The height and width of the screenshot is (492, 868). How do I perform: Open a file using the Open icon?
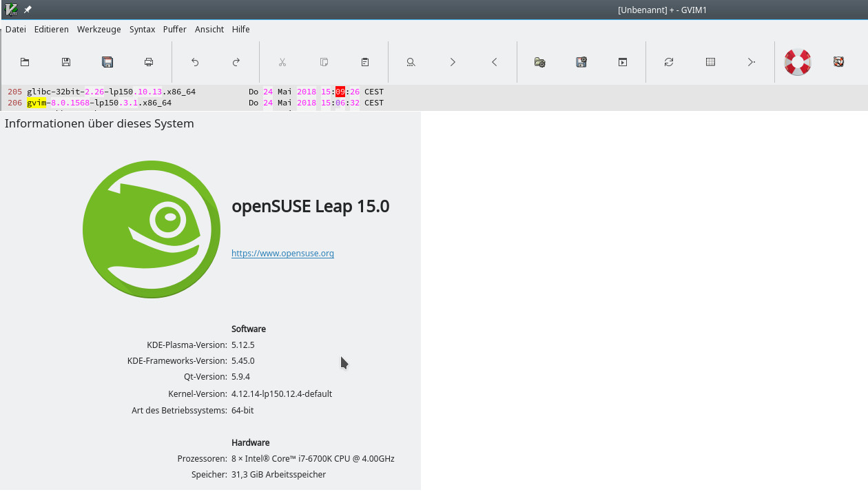(x=25, y=61)
